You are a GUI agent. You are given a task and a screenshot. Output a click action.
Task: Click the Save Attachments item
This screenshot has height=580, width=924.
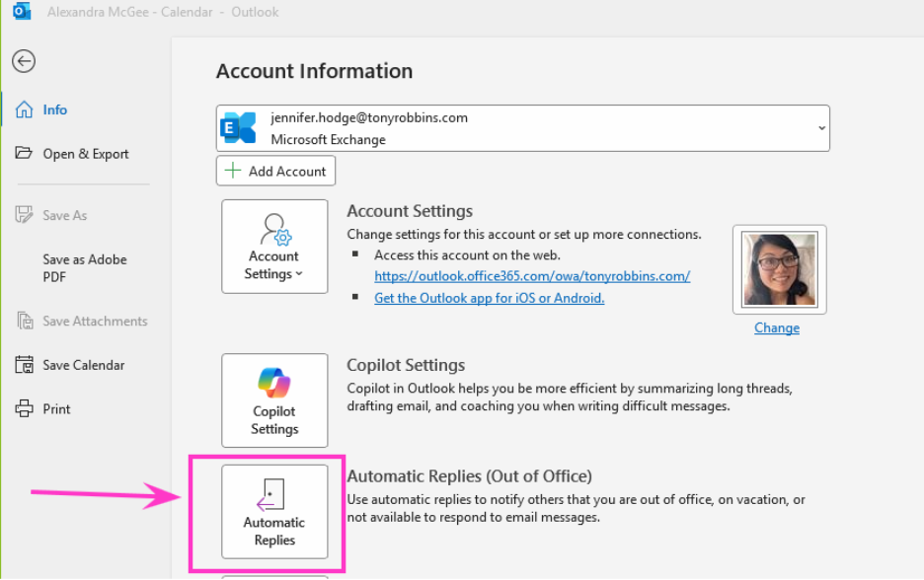95,321
